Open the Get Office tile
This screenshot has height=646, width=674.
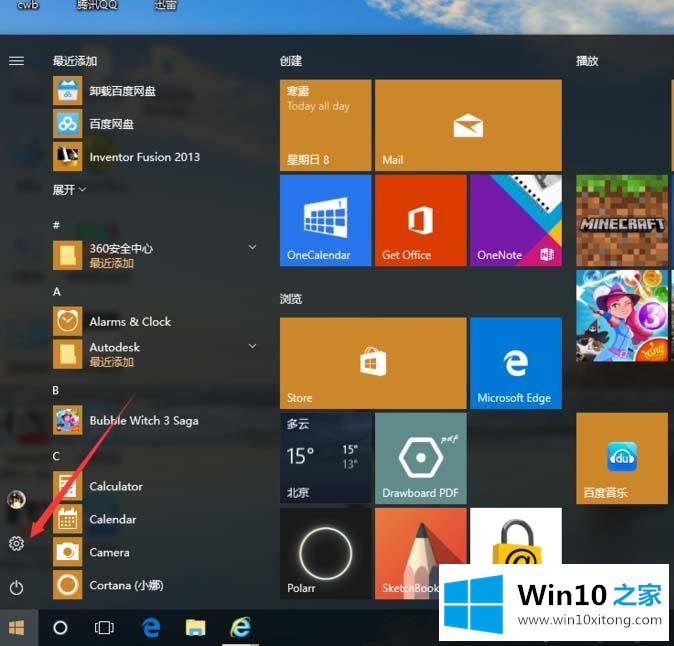tap(420, 220)
